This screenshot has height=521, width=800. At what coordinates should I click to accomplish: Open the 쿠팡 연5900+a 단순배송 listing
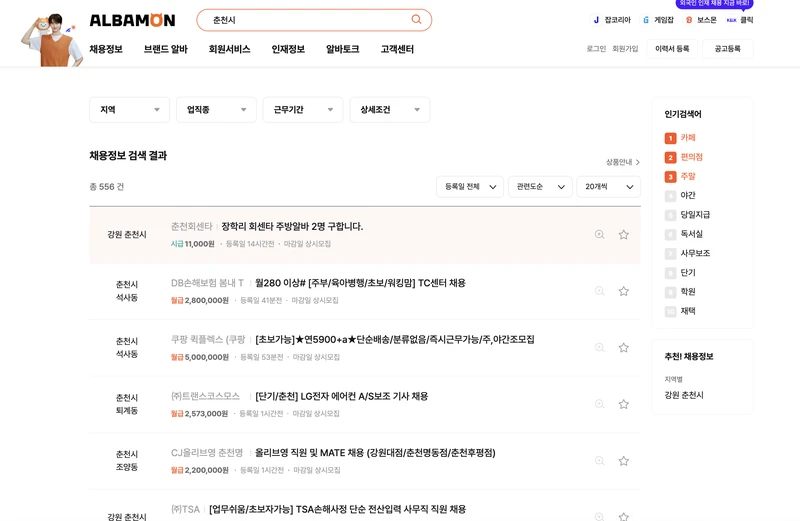395,340
